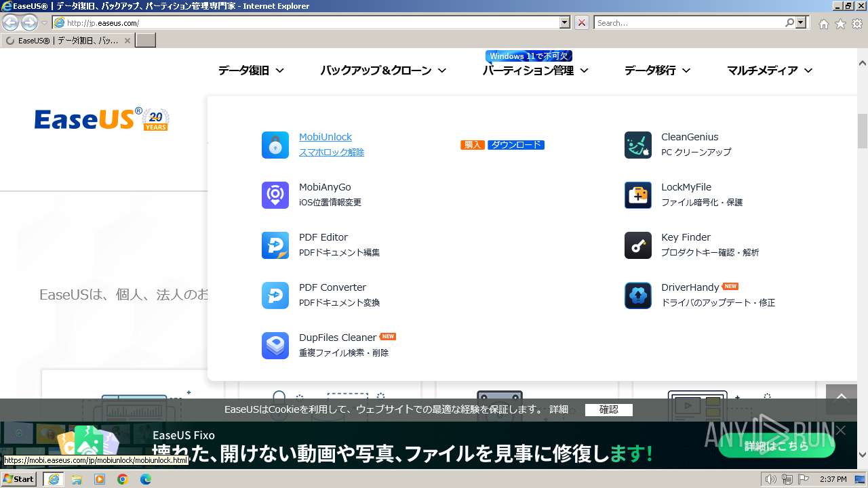Click the volume speaker tray icon
The width and height of the screenshot is (868, 488).
pyautogui.click(x=770, y=479)
